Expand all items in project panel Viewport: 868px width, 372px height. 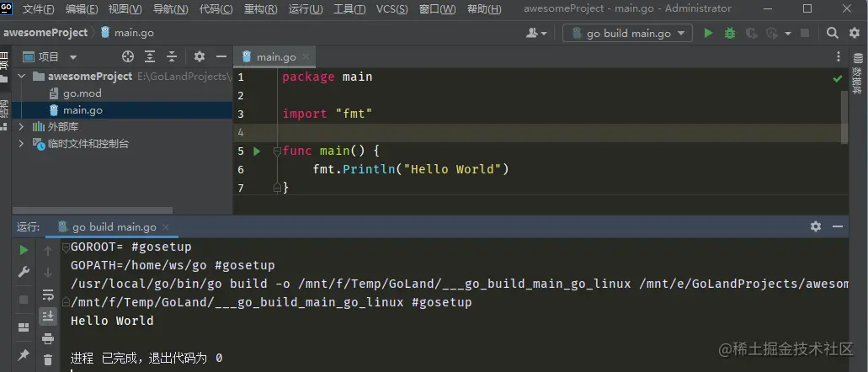coord(150,56)
